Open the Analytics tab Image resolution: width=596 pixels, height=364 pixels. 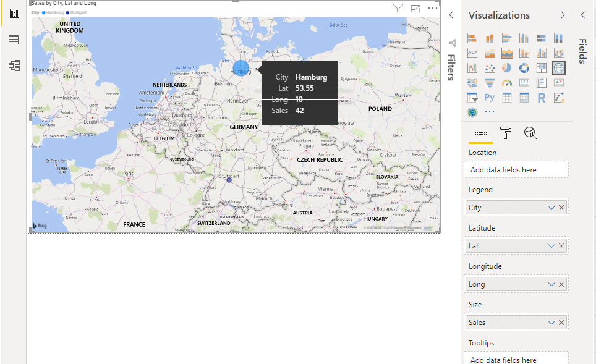(x=530, y=133)
